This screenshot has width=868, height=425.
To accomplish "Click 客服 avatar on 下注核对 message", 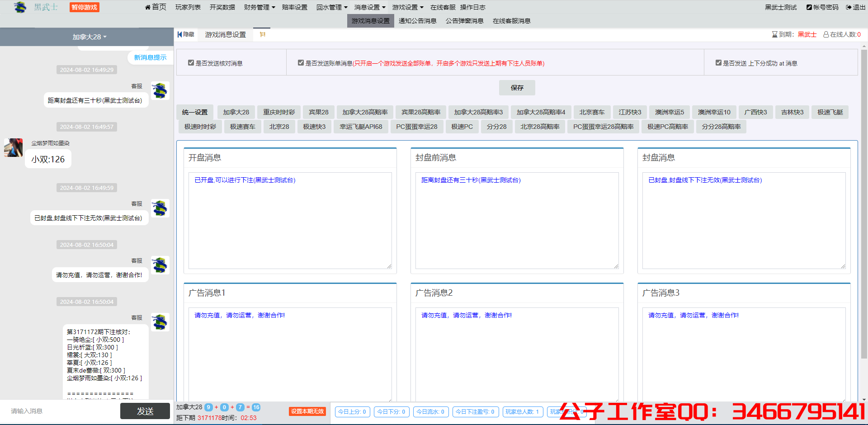I will click(x=160, y=322).
